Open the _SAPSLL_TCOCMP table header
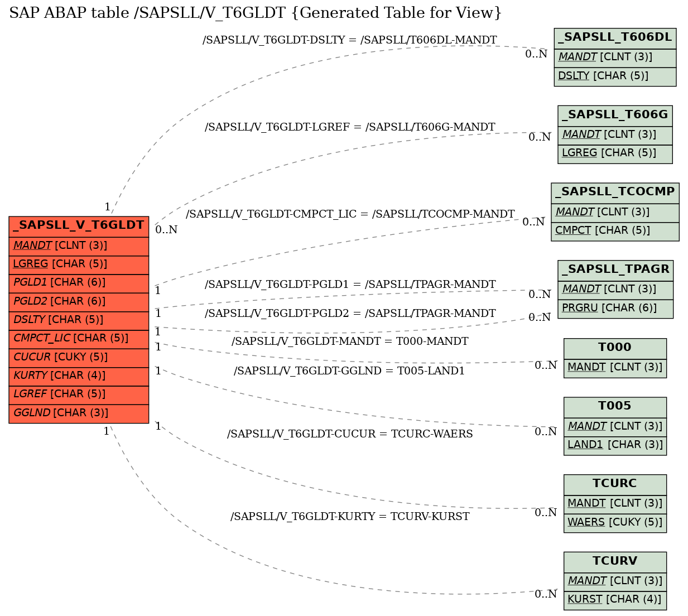Viewport: 688px width, 616px height. 615,192
